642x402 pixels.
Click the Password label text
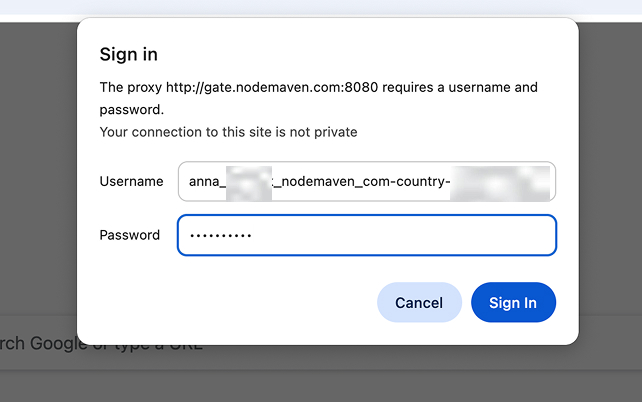(130, 235)
